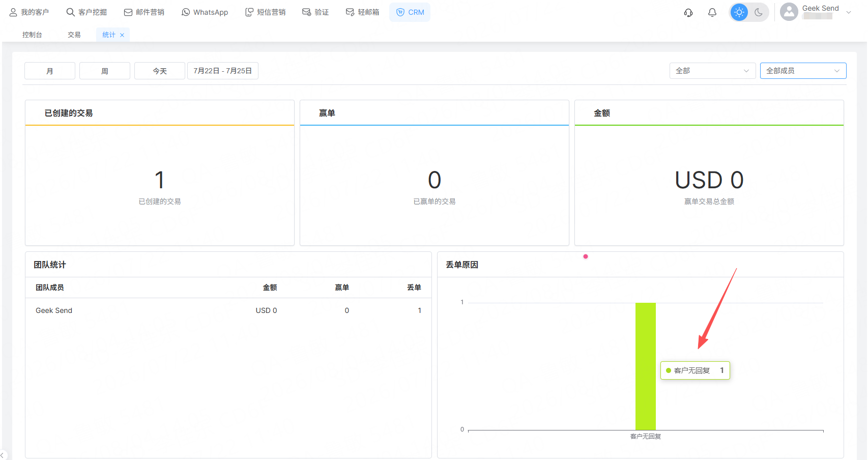Click USD 0 amount in Geek Send row
868x460 pixels.
(266, 310)
